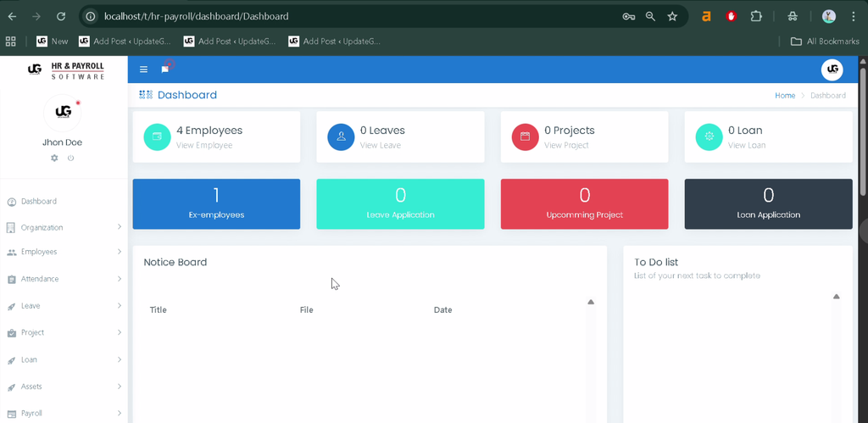Expand the Loan menu chevron
Screen dimensions: 868x423
pos(120,360)
